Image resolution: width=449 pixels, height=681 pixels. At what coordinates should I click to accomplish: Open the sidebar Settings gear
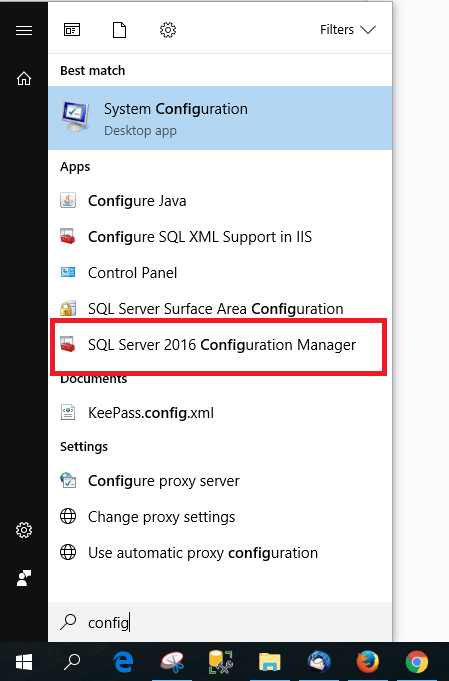click(24, 530)
